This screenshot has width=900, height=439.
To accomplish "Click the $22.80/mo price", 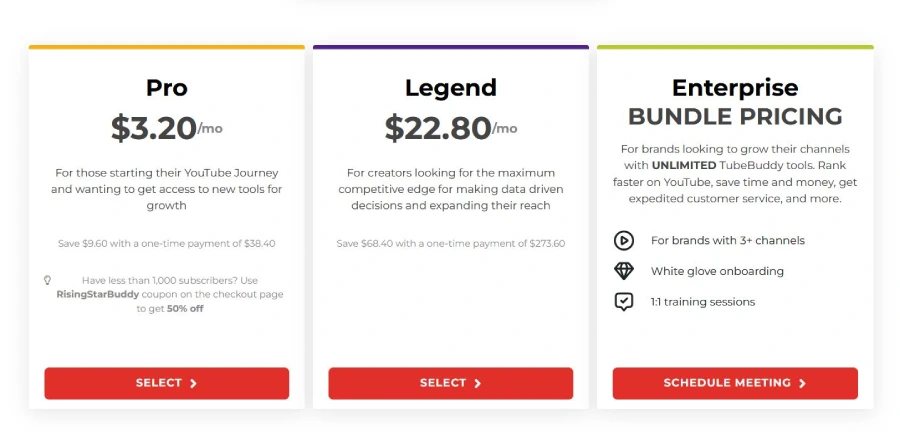I will pyautogui.click(x=451, y=127).
